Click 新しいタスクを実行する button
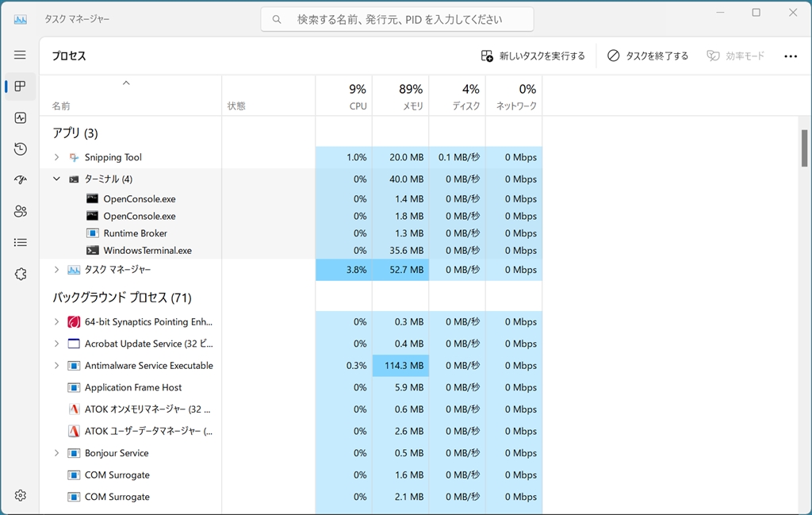 pos(533,56)
